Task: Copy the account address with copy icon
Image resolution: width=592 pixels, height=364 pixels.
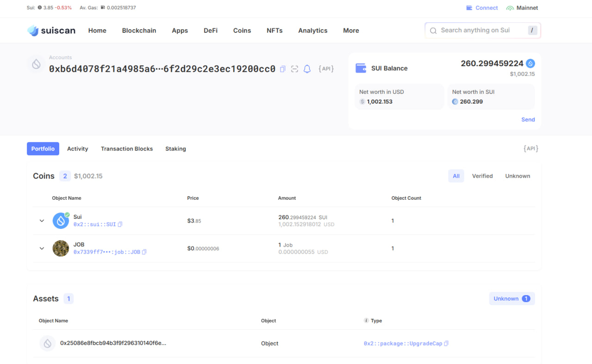Action: click(283, 69)
